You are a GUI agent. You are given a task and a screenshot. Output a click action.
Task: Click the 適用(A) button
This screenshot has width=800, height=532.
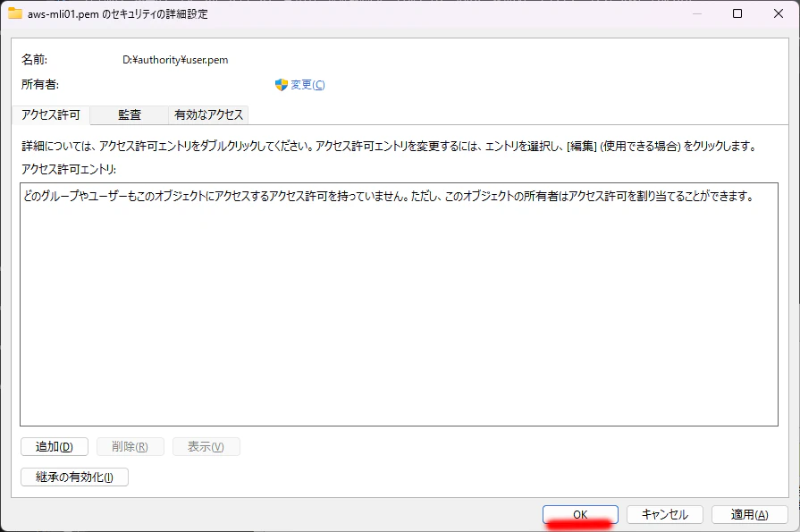pos(749,515)
